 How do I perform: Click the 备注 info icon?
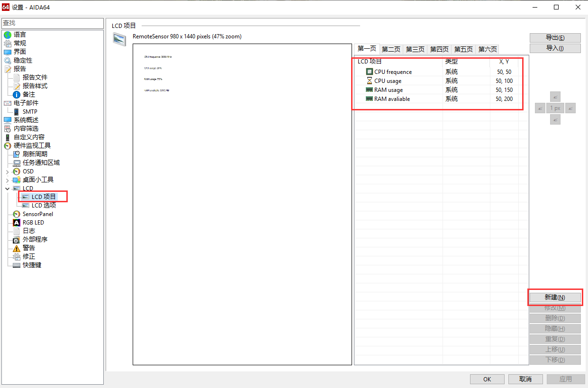17,94
